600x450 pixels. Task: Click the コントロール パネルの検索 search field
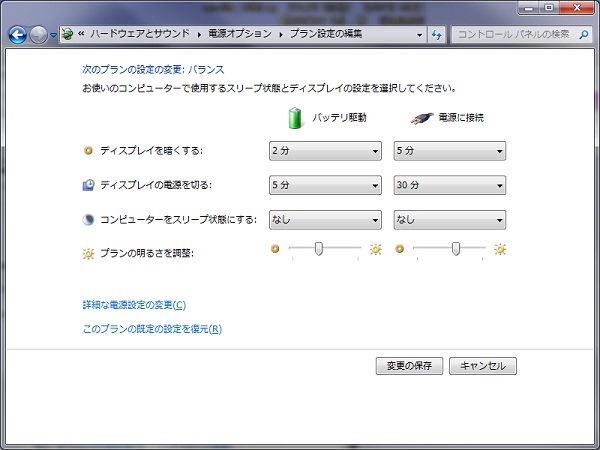pyautogui.click(x=522, y=34)
